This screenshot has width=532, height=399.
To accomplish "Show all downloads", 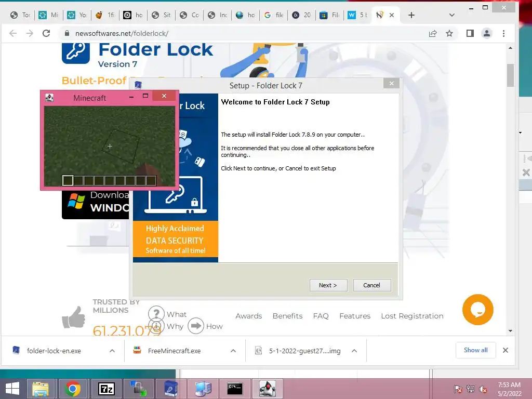I will point(475,350).
